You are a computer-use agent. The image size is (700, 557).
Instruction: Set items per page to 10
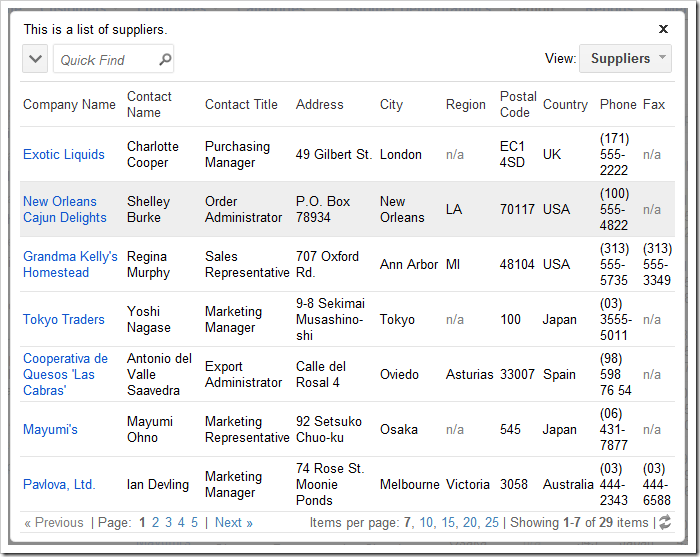click(x=426, y=522)
